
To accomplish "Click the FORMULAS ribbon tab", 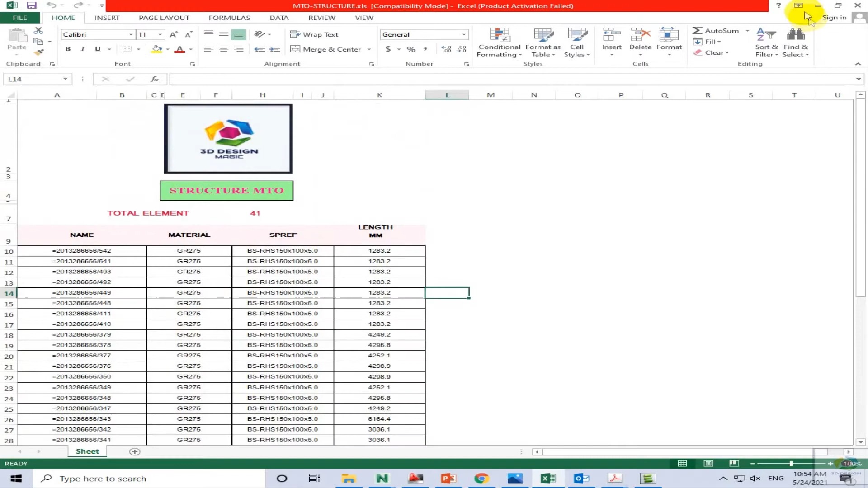I will [x=230, y=17].
